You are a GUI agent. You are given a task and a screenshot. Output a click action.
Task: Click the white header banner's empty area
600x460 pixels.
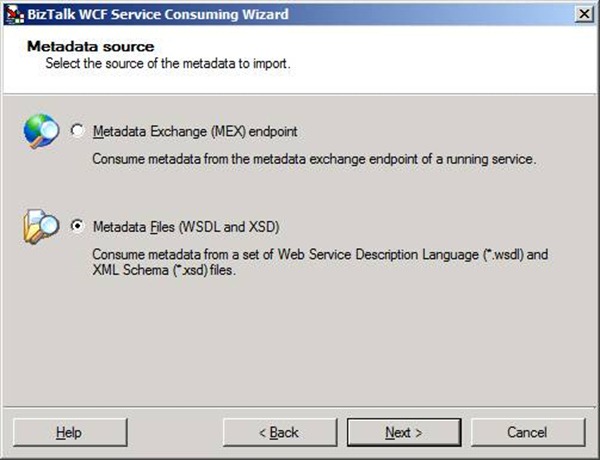coord(450,55)
